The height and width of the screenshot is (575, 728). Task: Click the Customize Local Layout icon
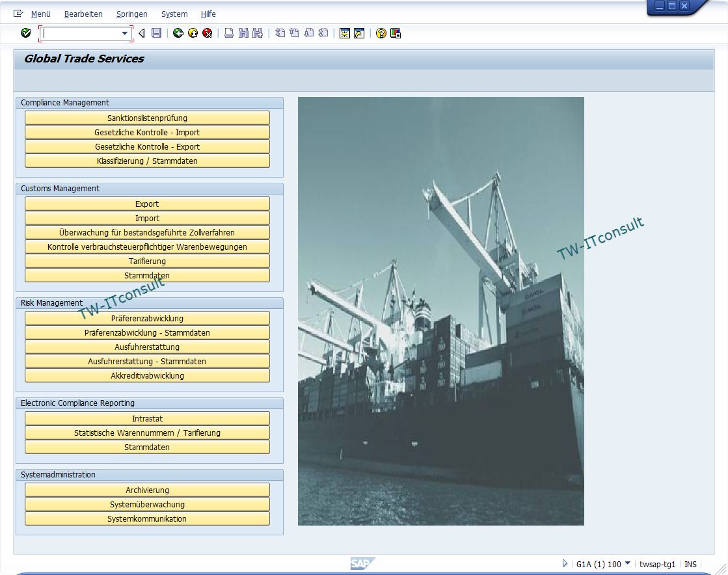point(396,33)
